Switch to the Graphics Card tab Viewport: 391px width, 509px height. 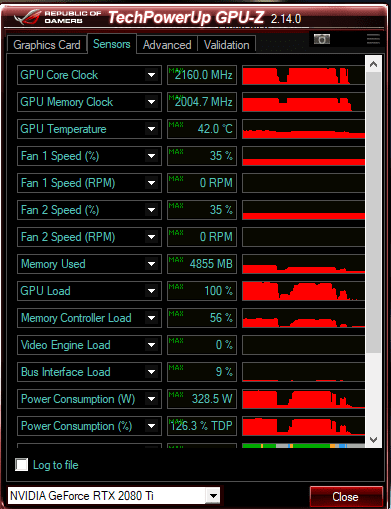click(47, 45)
